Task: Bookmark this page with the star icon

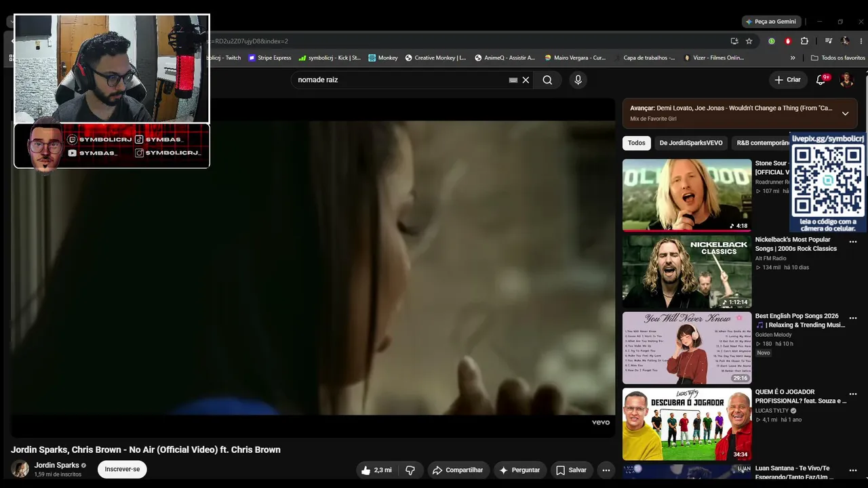Action: (x=749, y=41)
